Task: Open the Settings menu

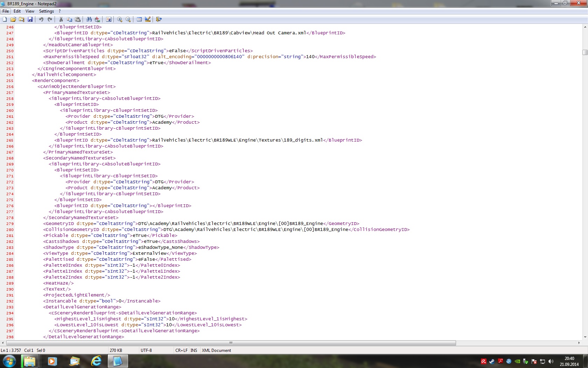Action: [x=46, y=11]
